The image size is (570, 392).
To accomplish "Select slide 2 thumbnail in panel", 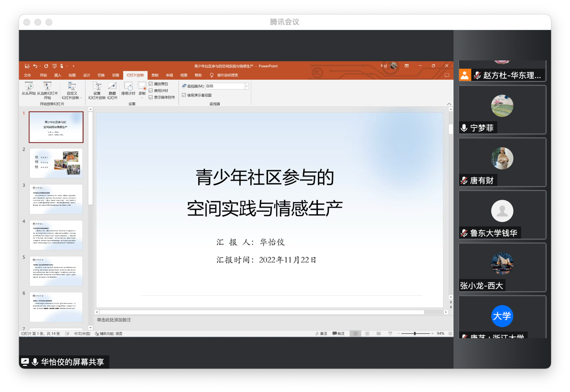I will [x=56, y=164].
